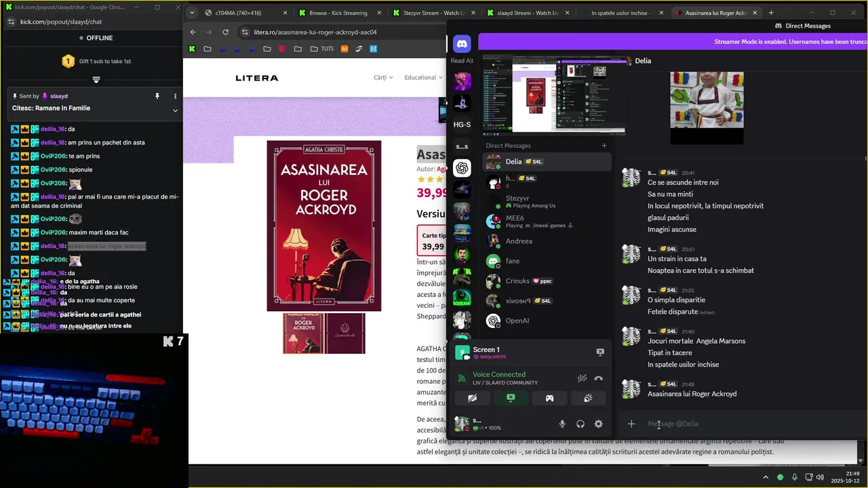Image resolution: width=868 pixels, height=488 pixels.
Task: Click the Gift 1 sub to take 1st banner
Action: pos(96,61)
